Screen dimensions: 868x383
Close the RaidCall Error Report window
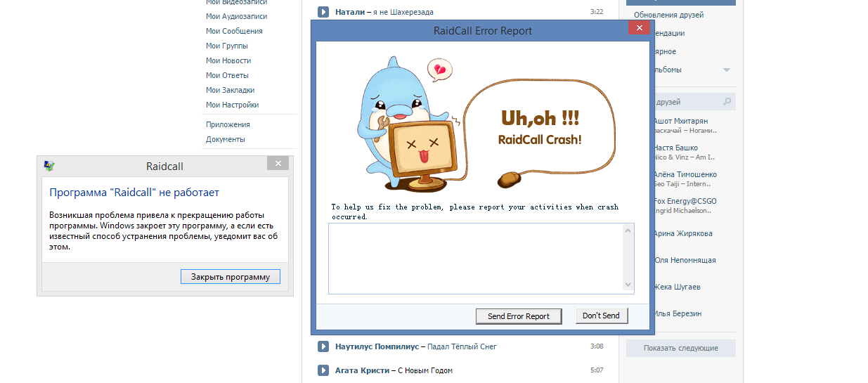coord(638,28)
